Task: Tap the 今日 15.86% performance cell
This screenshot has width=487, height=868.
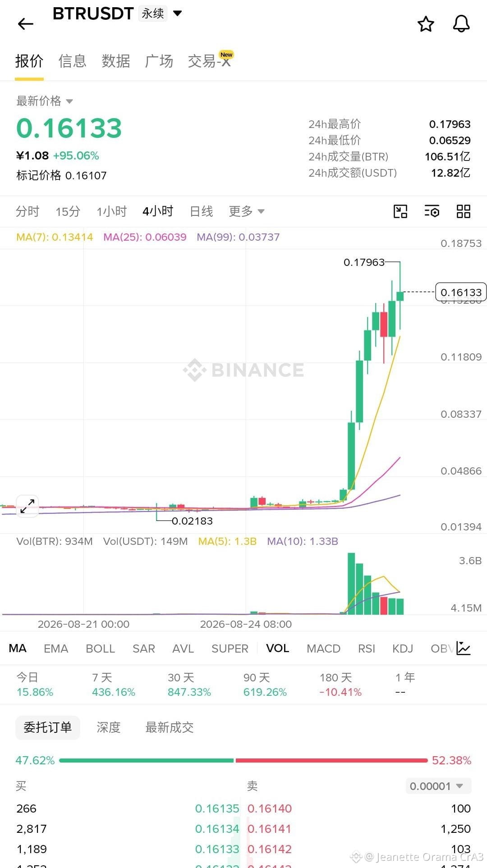Action: (x=35, y=685)
